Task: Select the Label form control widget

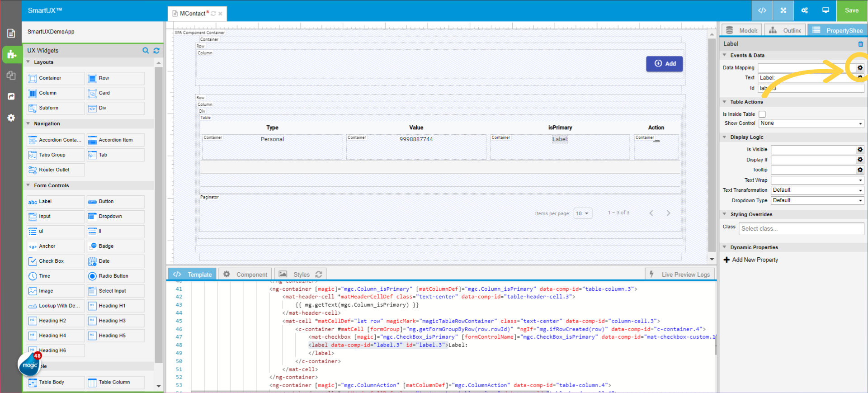Action: click(56, 202)
